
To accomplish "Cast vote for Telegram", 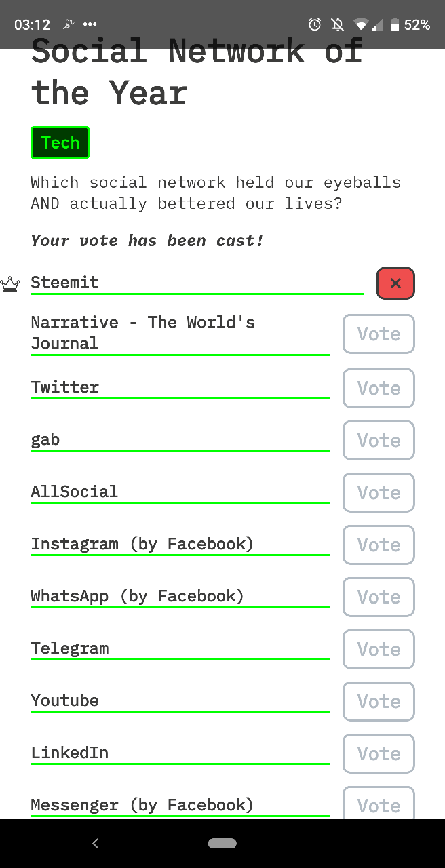I will [379, 649].
